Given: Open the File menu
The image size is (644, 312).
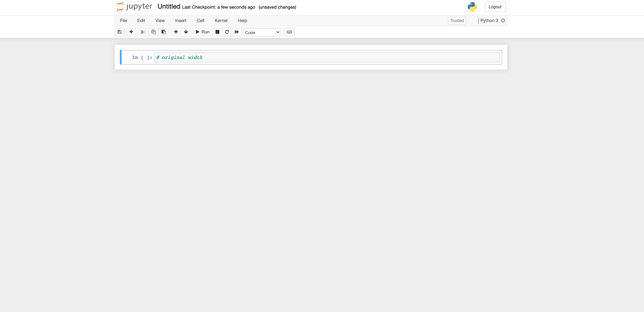Looking at the screenshot, I should tap(123, 21).
